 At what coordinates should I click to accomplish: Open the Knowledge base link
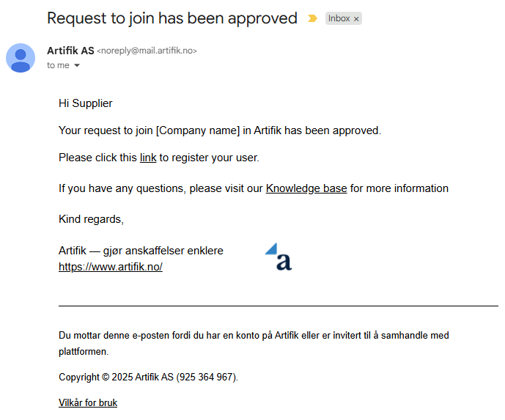306,188
